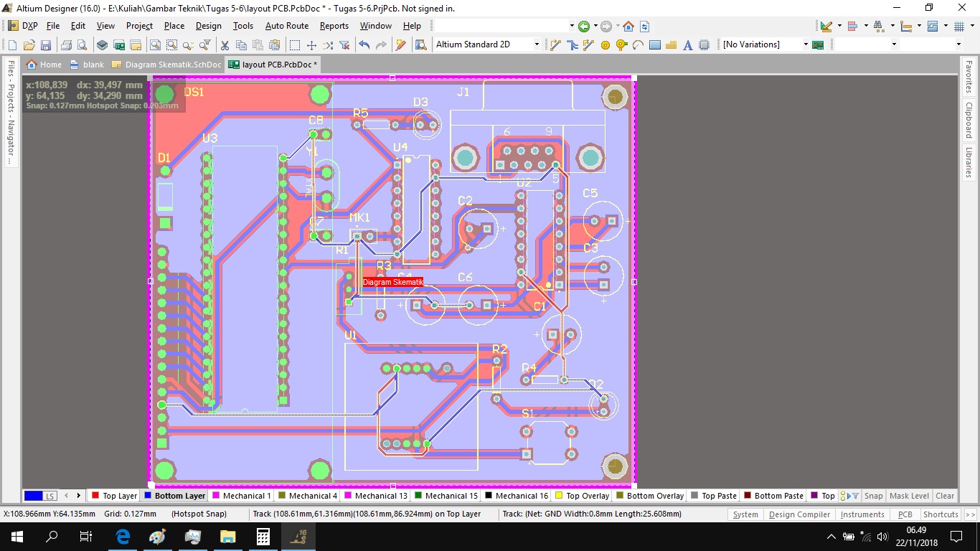Open the Auto Route menu
Image resolution: width=980 pixels, height=551 pixels.
(287, 26)
